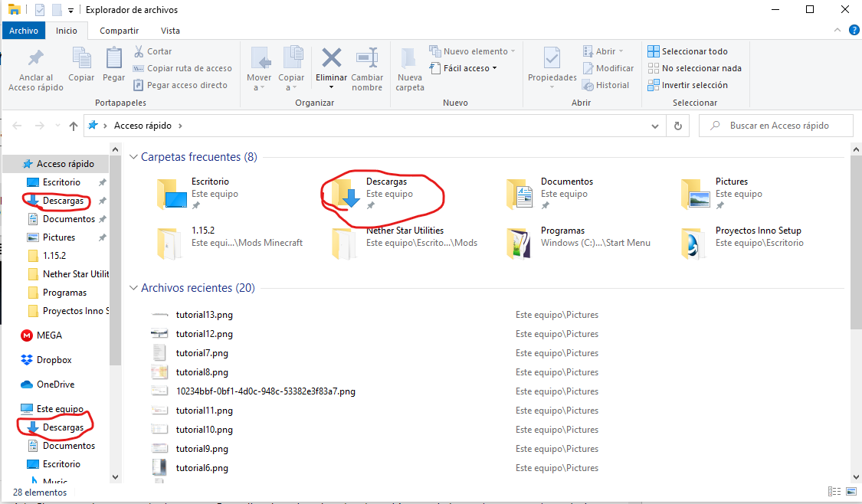Collapse the Carpetas frecuentes section
862x504 pixels.
click(133, 157)
